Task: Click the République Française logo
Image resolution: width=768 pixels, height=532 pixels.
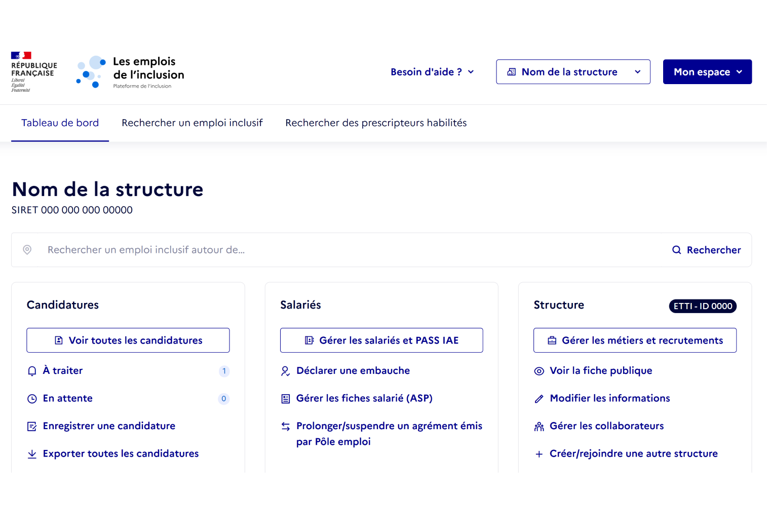Action: point(34,71)
